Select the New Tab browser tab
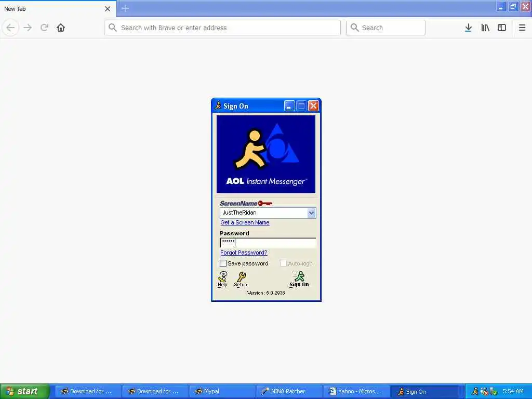 point(58,9)
